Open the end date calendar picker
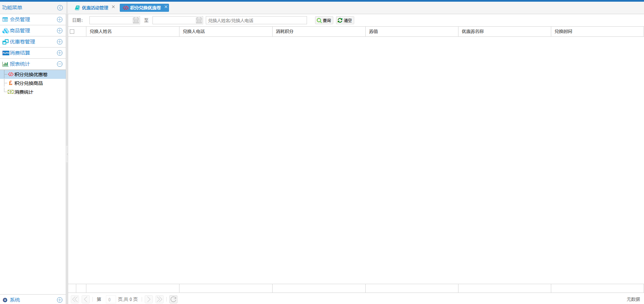The image size is (644, 304). point(199,20)
